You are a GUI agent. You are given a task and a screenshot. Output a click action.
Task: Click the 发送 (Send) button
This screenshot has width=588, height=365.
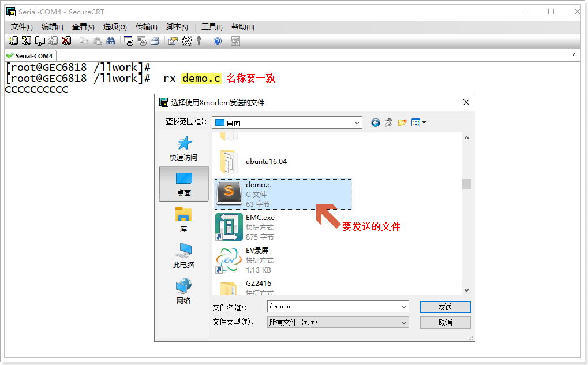[x=445, y=307]
